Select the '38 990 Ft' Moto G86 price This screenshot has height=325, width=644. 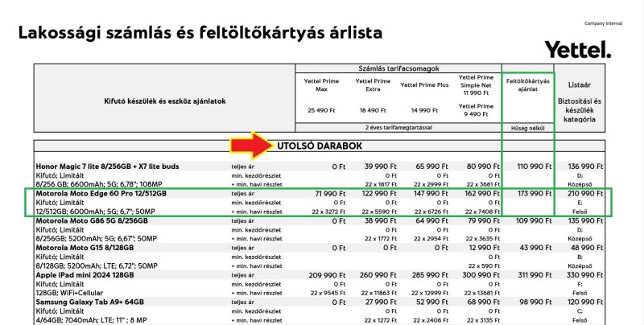[x=380, y=220]
